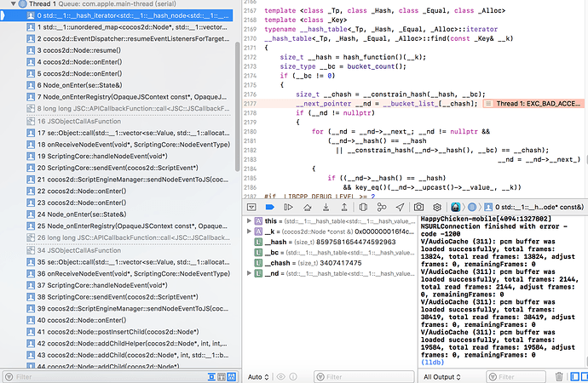The width and height of the screenshot is (588, 383).
Task: Click the console Filter field
Action: (x=516, y=377)
